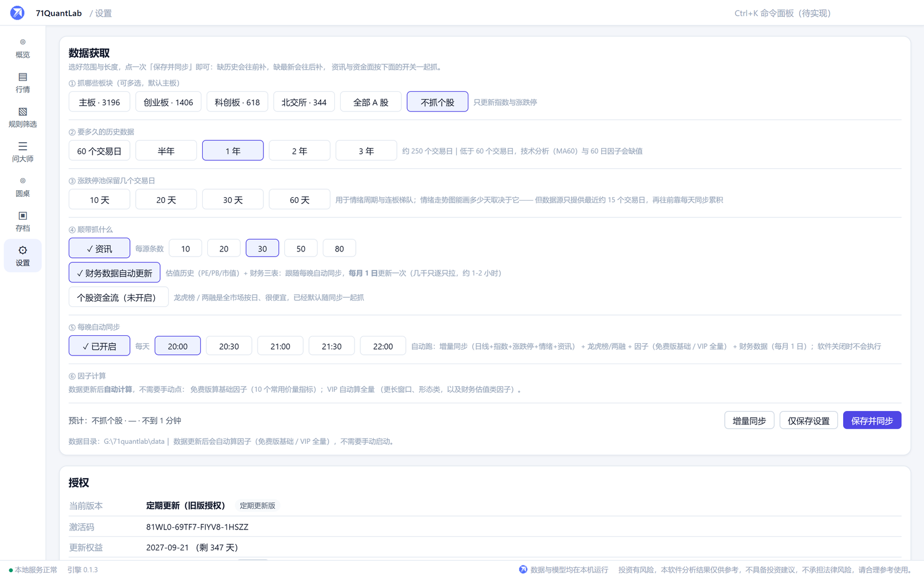This screenshot has height=578, width=924.
Task: Open the 问大师 sidebar icon
Action: (23, 152)
